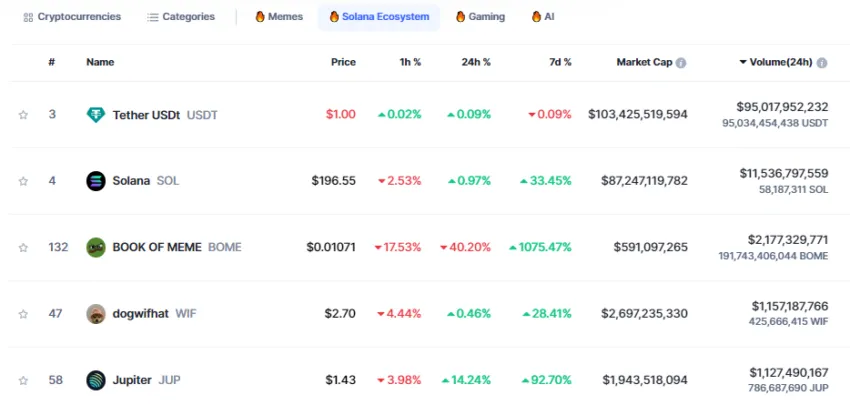Click the Market Cap info icon
850x405 pixels.
coord(681,62)
